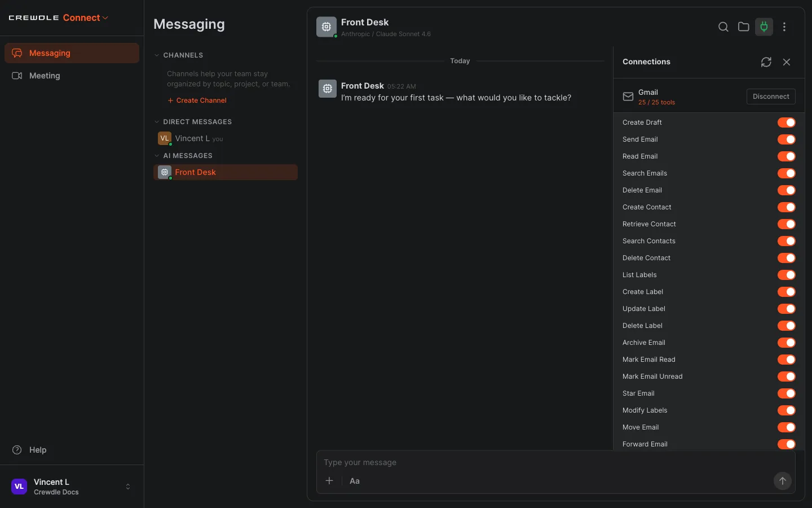
Task: Toggle the green plug connections icon
Action: pyautogui.click(x=764, y=27)
